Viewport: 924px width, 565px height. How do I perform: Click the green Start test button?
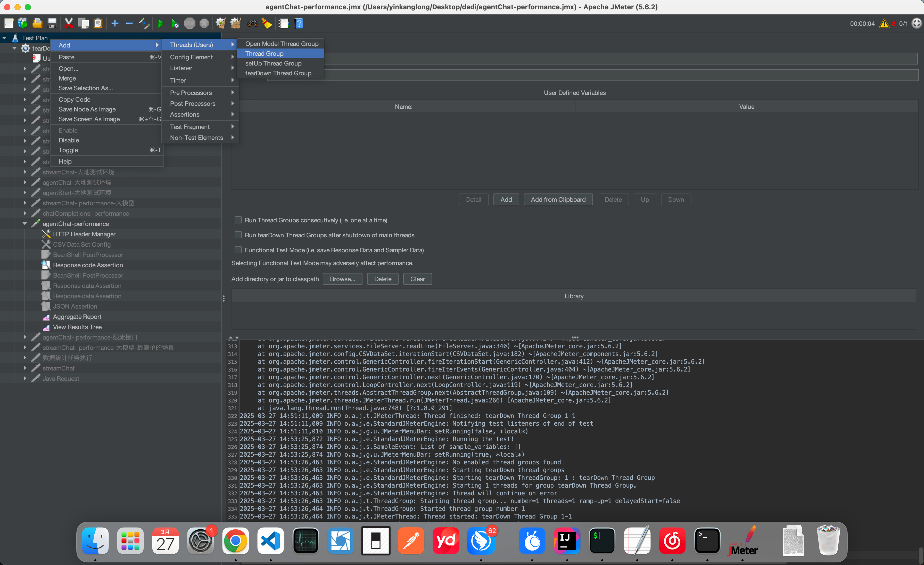click(x=161, y=24)
